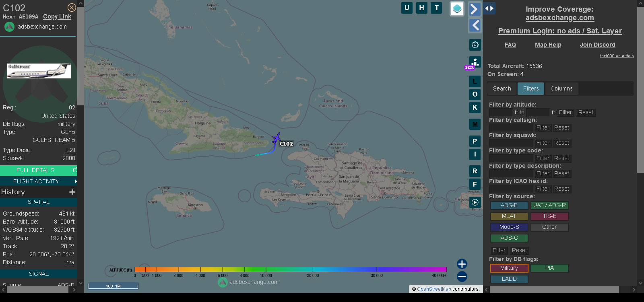
Task: Expand History with the plus icon
Action: click(72, 192)
